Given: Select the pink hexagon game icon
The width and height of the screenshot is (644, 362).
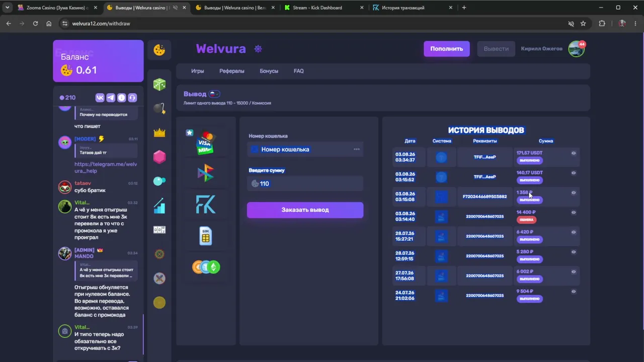Looking at the screenshot, I should pos(159,157).
